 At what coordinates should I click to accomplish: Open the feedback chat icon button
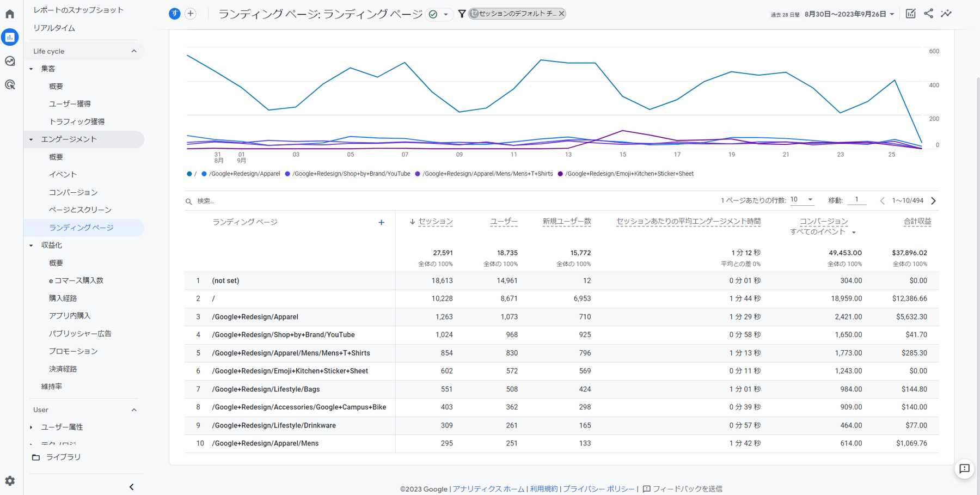(x=964, y=469)
